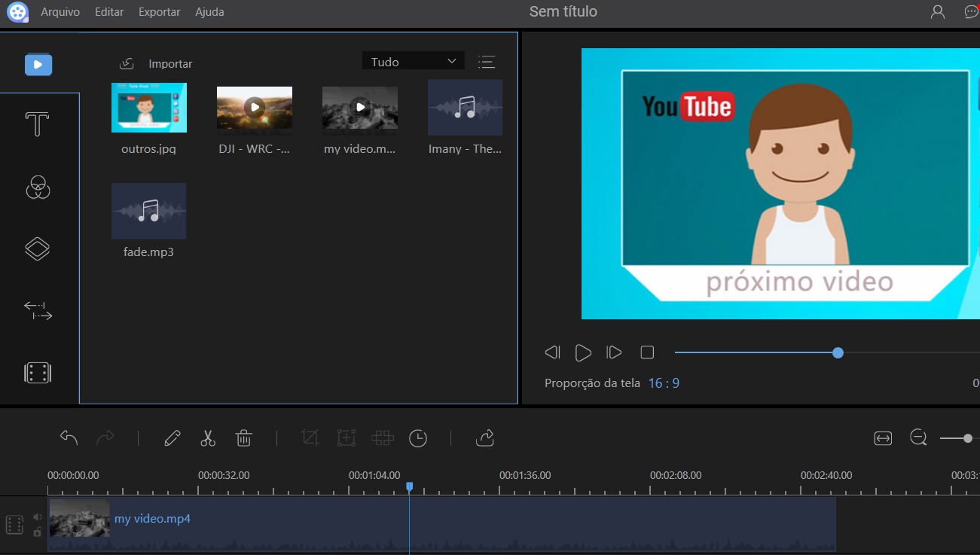The height and width of the screenshot is (555, 980).
Task: Click the outros.jpg file name
Action: click(148, 149)
